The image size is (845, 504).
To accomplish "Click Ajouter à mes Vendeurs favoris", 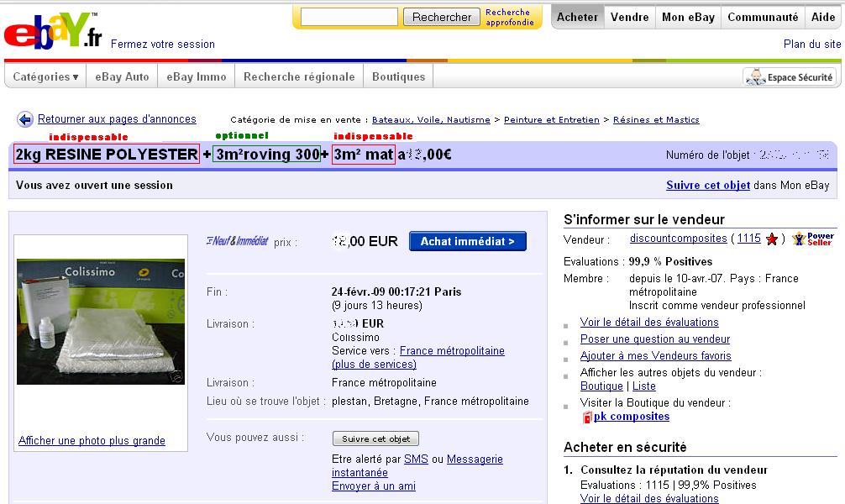I will click(656, 356).
